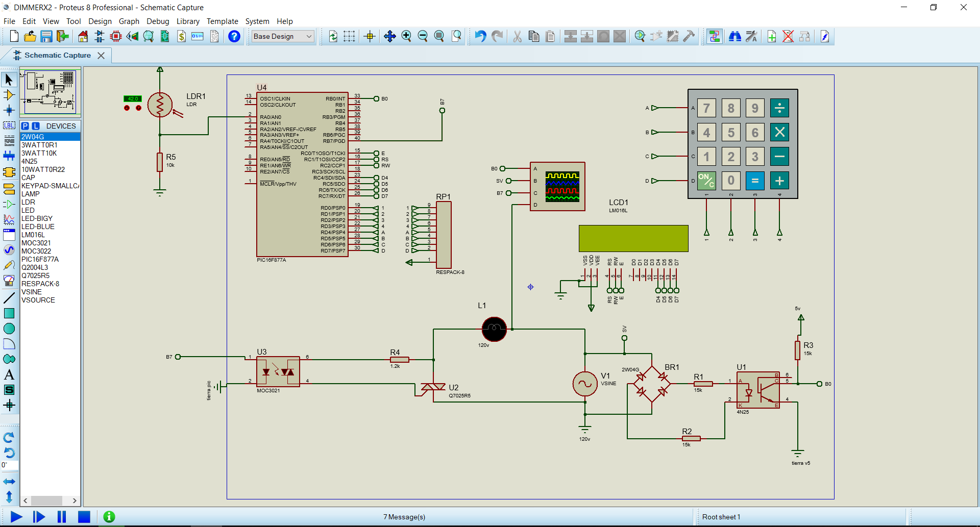Viewport: 980px width, 527px height.
Task: Select LM016L in the devices list
Action: tap(50, 235)
